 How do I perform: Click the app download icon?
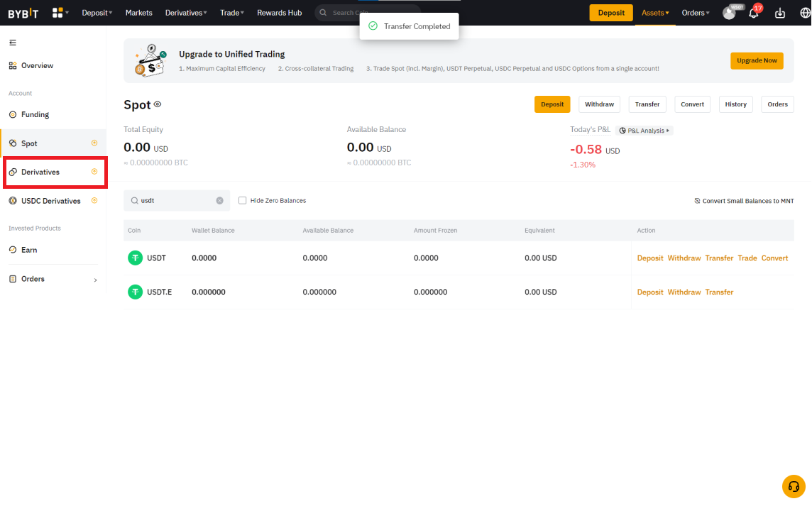tap(780, 13)
